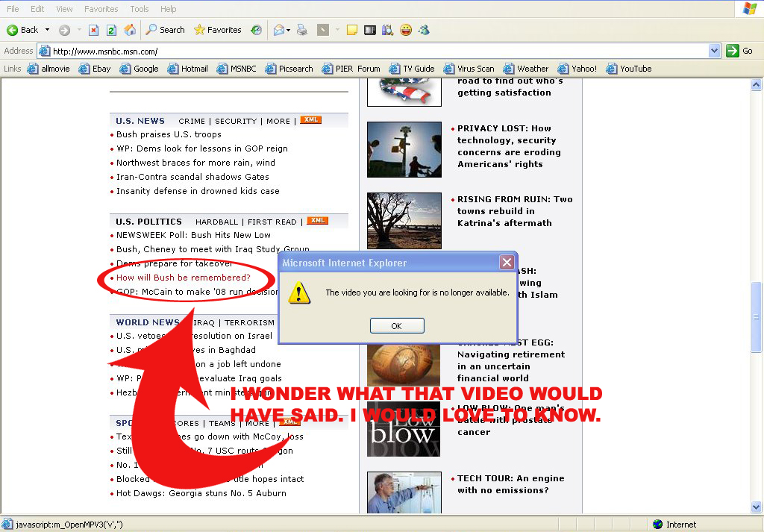Click the Stop page loading icon
764x532 pixels.
[x=93, y=30]
